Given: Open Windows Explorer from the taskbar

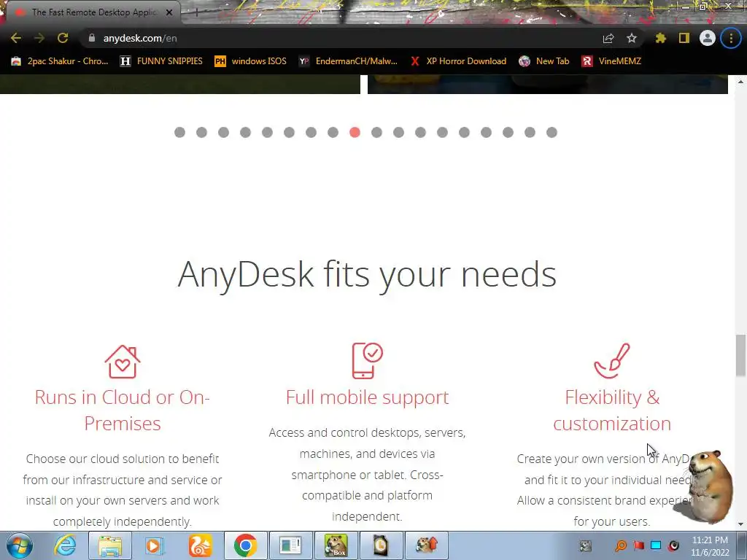Looking at the screenshot, I should click(x=109, y=545).
